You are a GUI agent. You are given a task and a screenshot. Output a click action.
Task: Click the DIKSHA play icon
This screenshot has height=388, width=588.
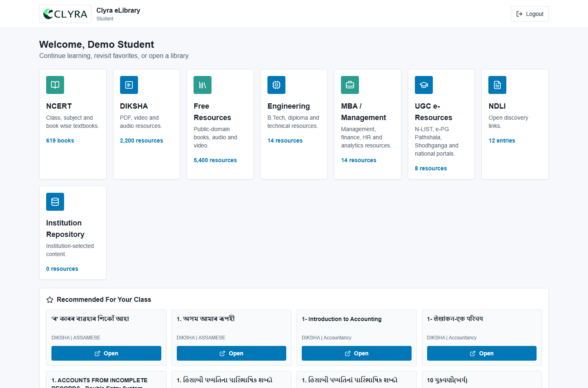tap(129, 85)
